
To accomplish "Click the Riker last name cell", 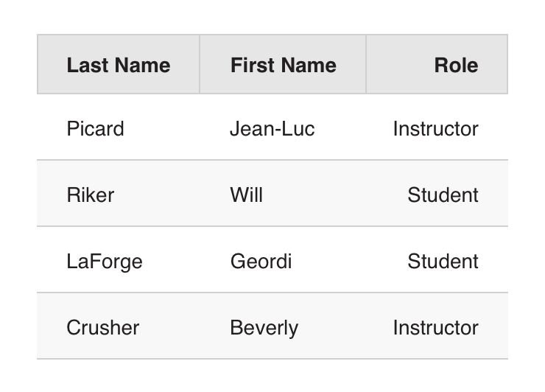I will [91, 195].
